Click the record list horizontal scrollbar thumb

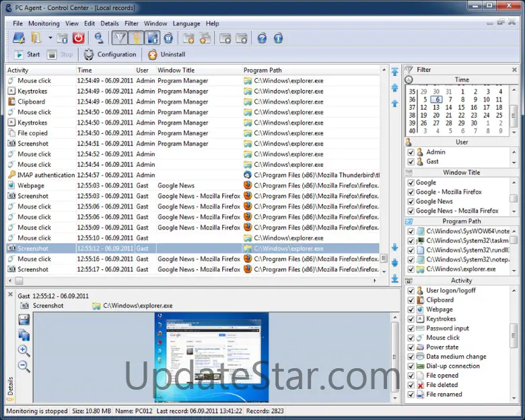click(x=19, y=281)
